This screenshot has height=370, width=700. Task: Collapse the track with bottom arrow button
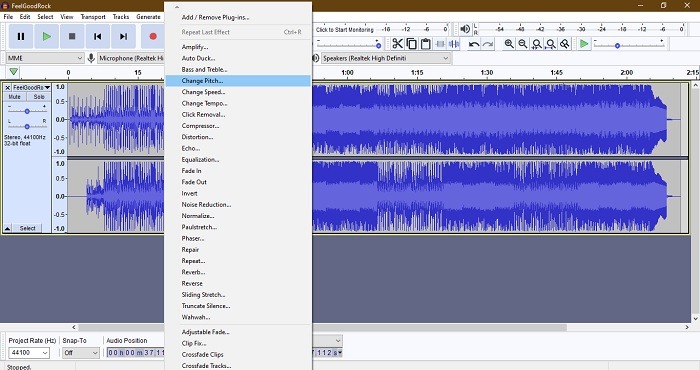[x=7, y=228]
